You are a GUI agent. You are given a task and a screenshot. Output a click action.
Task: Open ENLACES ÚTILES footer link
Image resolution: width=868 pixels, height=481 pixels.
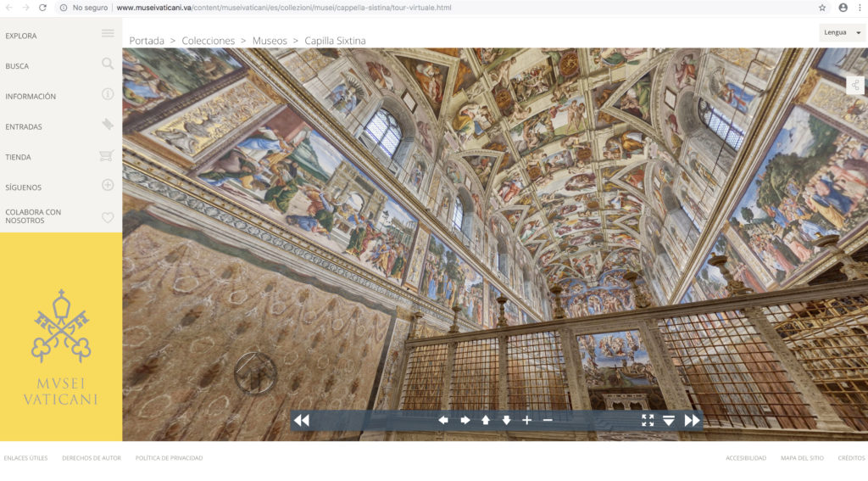(25, 458)
